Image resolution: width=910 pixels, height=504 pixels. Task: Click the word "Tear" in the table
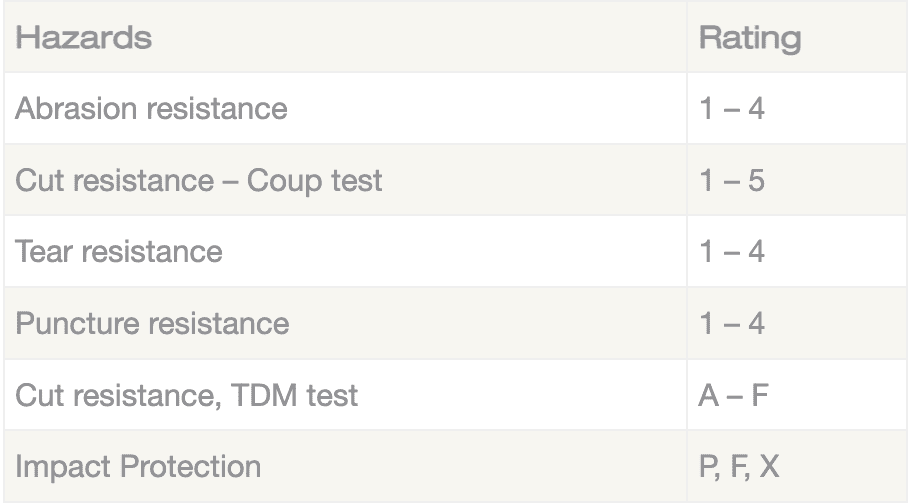(44, 251)
